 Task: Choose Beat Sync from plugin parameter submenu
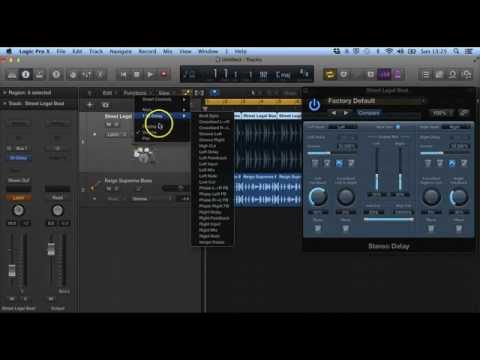[x=212, y=116]
